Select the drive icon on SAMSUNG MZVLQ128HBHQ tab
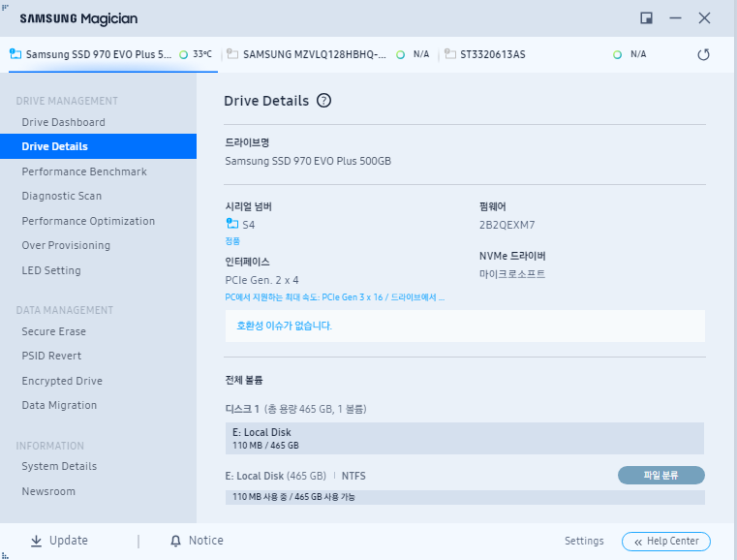 click(x=232, y=54)
